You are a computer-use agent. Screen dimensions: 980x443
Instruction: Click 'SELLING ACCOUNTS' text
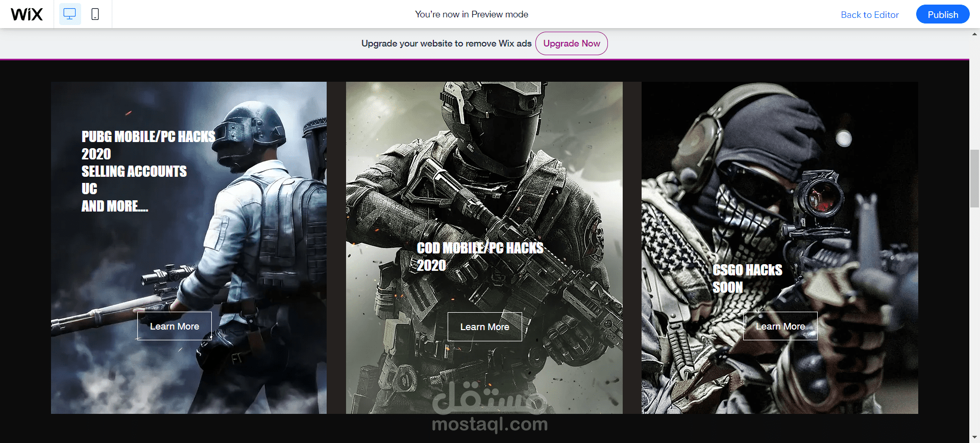click(x=134, y=171)
